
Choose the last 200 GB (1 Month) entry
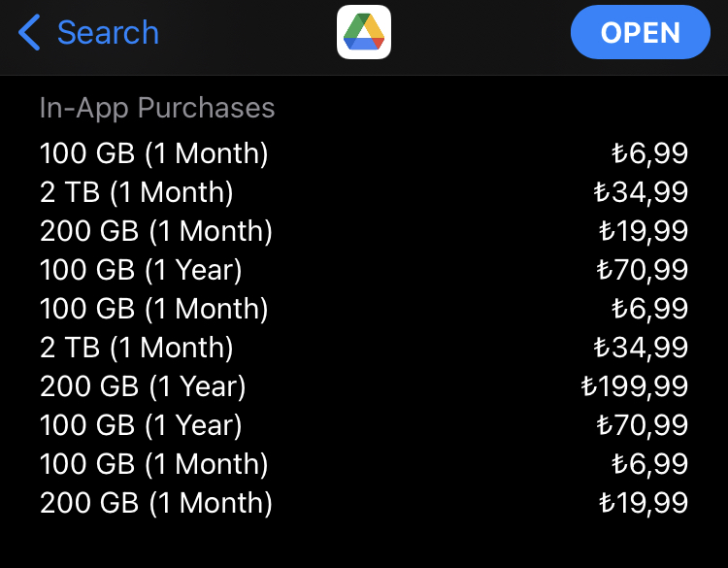click(364, 503)
